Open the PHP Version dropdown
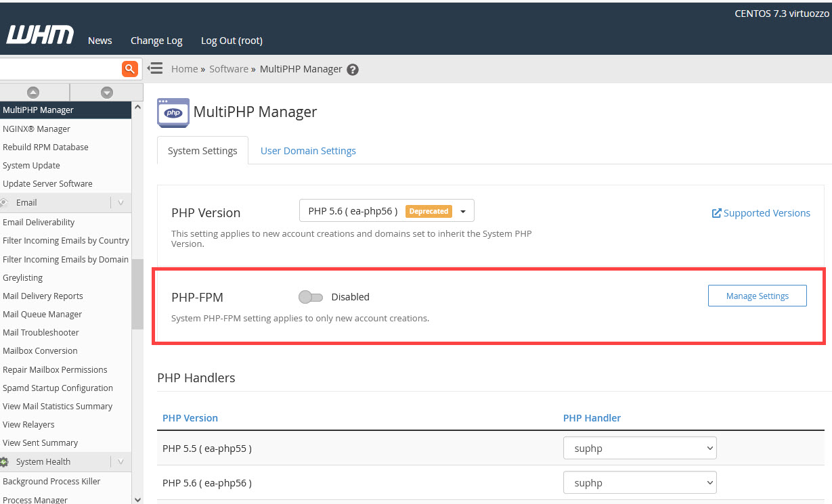The width and height of the screenshot is (832, 504). 387,211
